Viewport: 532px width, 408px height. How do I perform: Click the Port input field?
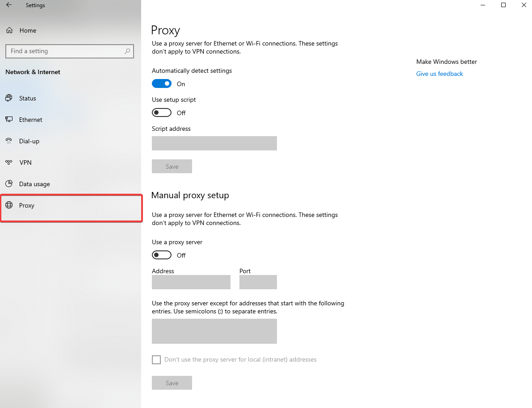pyautogui.click(x=258, y=282)
